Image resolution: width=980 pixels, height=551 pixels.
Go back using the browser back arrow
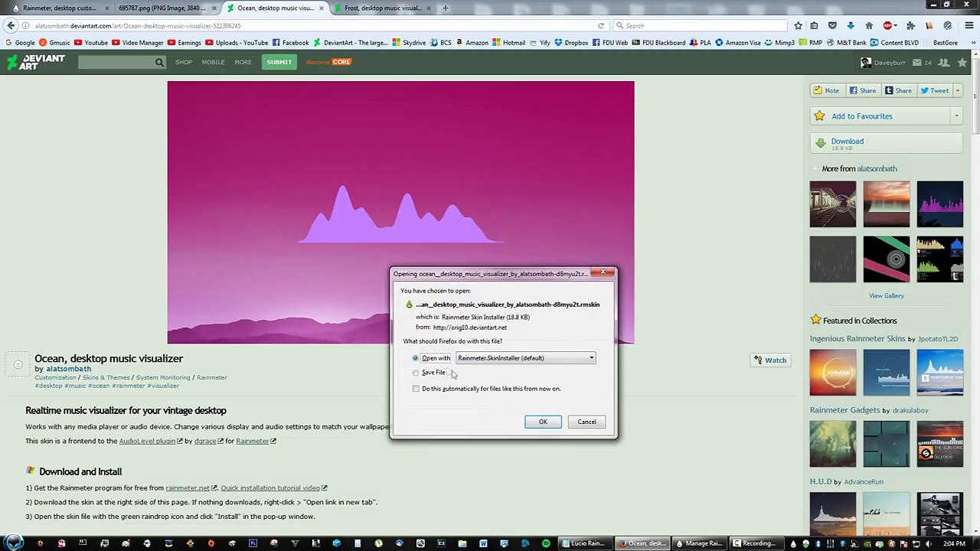coord(11,25)
